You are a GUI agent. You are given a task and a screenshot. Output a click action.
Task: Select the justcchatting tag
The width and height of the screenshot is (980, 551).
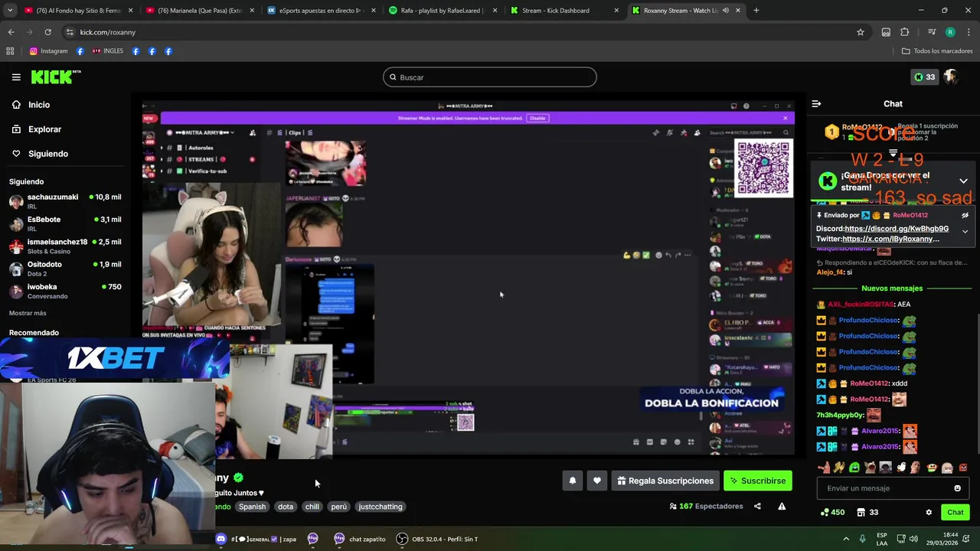(381, 507)
